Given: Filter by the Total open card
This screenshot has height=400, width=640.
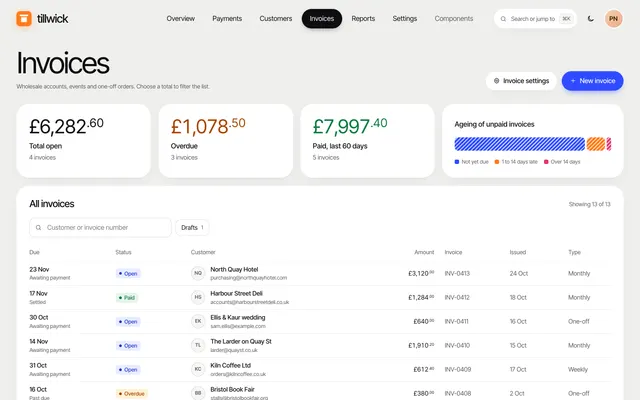Looking at the screenshot, I should click(x=84, y=141).
